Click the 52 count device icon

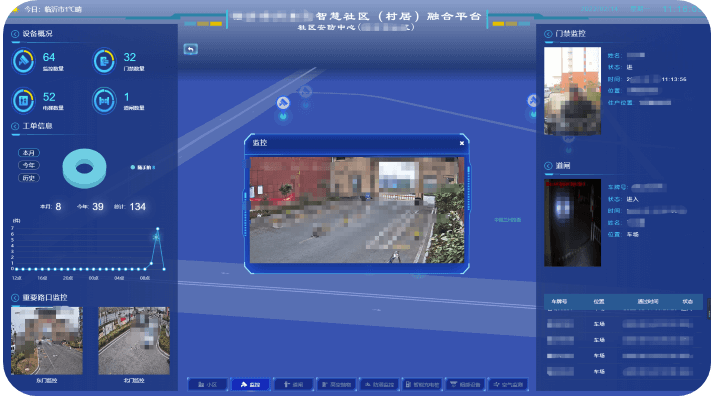point(23,100)
